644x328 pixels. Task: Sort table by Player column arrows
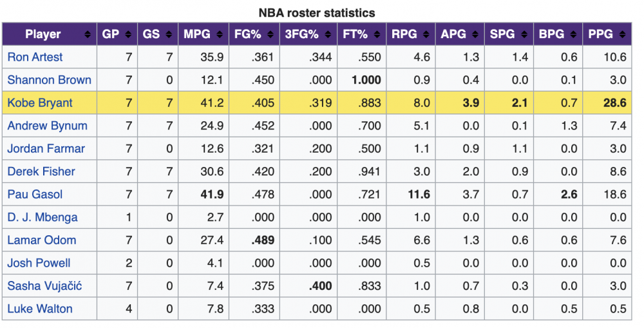pyautogui.click(x=88, y=35)
